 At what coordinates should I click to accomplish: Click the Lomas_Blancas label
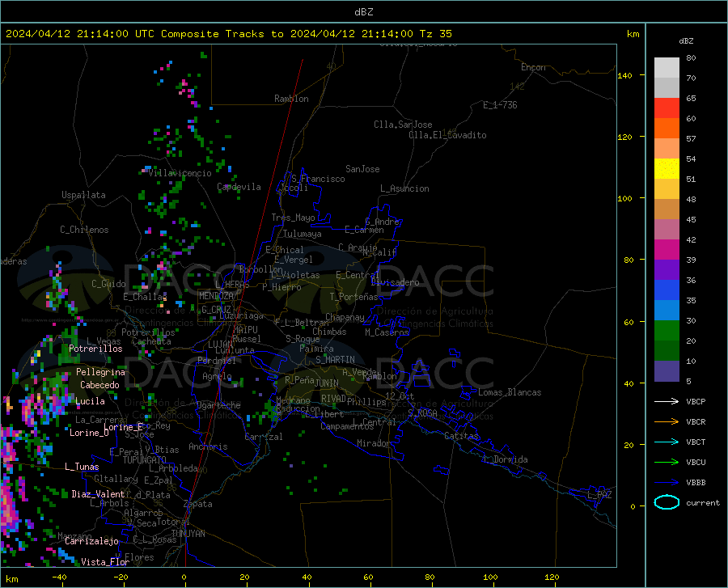pyautogui.click(x=510, y=392)
